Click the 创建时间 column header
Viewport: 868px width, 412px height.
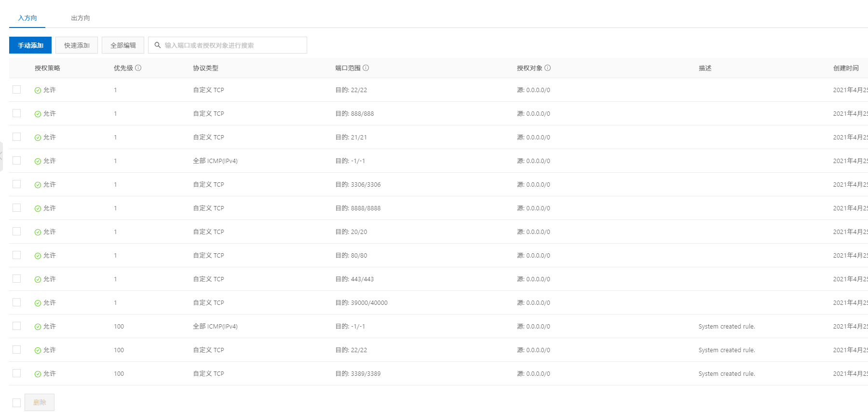click(846, 68)
